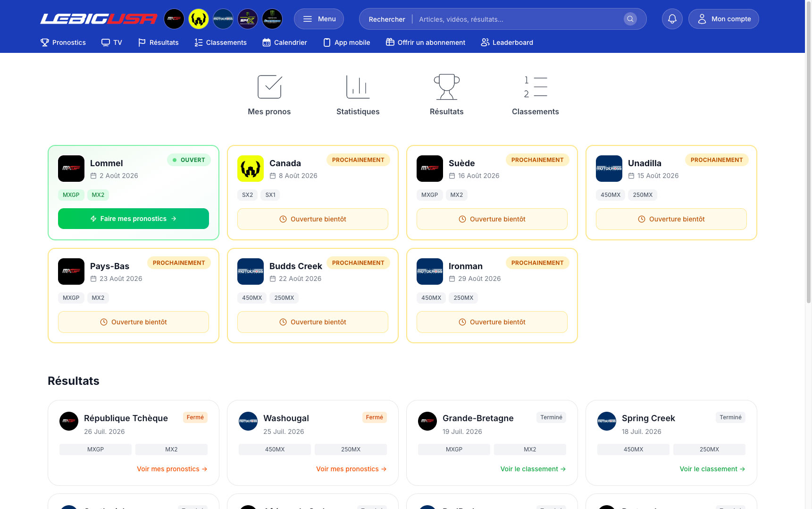Open the Pronostics nav item
The image size is (812, 509).
(x=63, y=42)
